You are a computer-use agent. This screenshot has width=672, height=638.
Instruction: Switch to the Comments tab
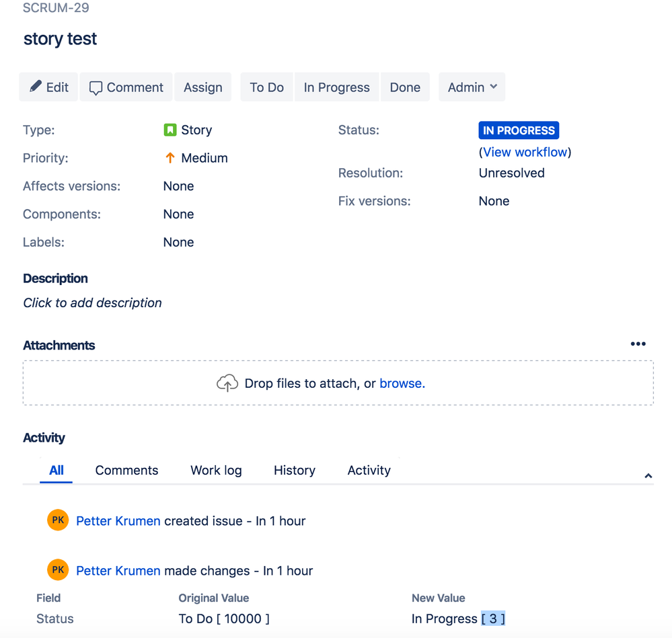pos(126,470)
